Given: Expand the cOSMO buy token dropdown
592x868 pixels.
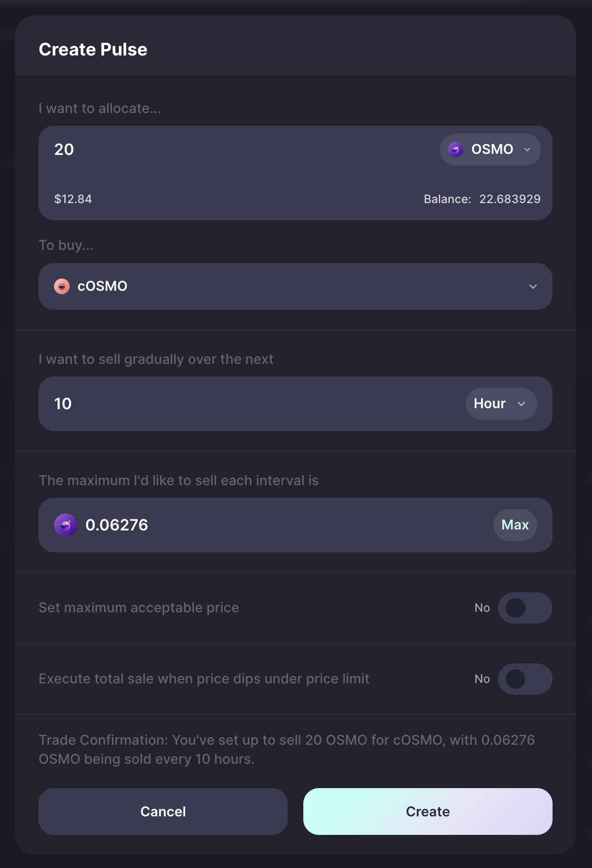Looking at the screenshot, I should click(x=296, y=286).
